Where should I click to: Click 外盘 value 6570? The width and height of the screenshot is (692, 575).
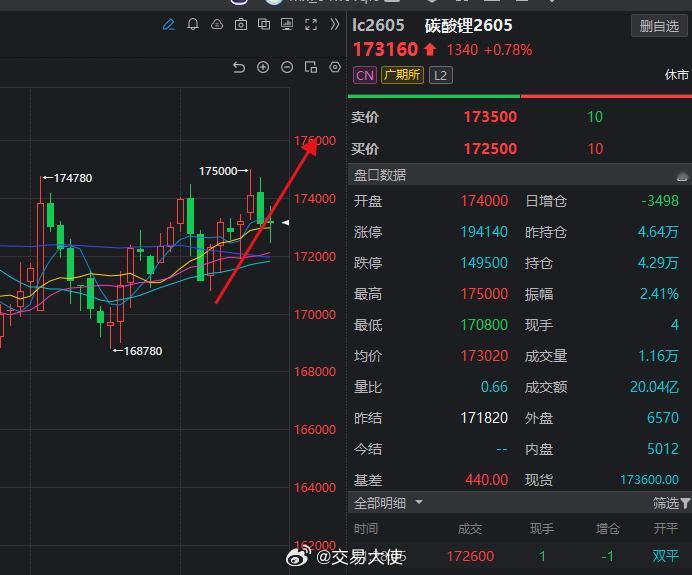pyautogui.click(x=663, y=418)
